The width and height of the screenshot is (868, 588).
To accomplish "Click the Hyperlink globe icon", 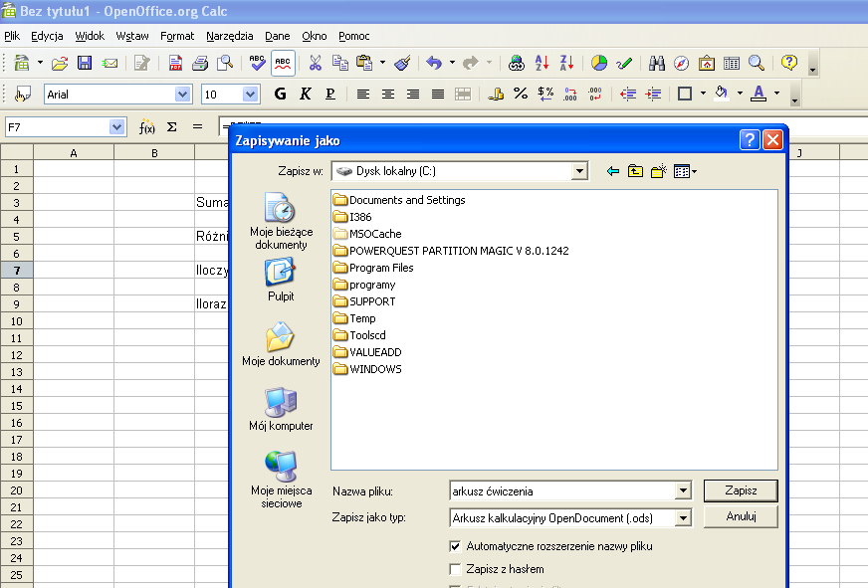I will tap(517, 63).
